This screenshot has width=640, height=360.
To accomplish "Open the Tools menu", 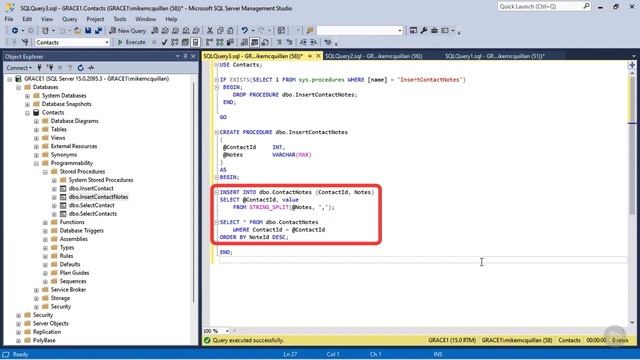I will (120, 19).
